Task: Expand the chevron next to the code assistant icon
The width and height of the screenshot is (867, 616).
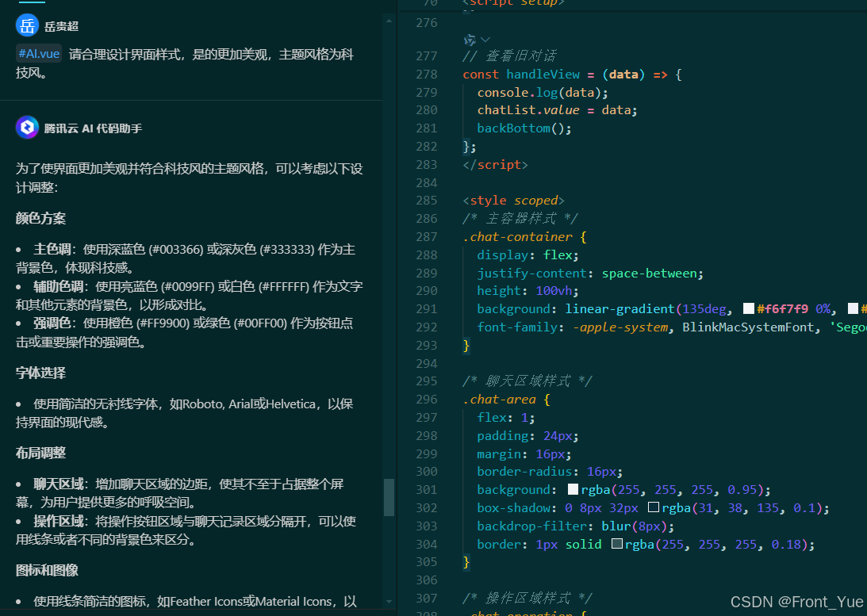Action: 485,40
